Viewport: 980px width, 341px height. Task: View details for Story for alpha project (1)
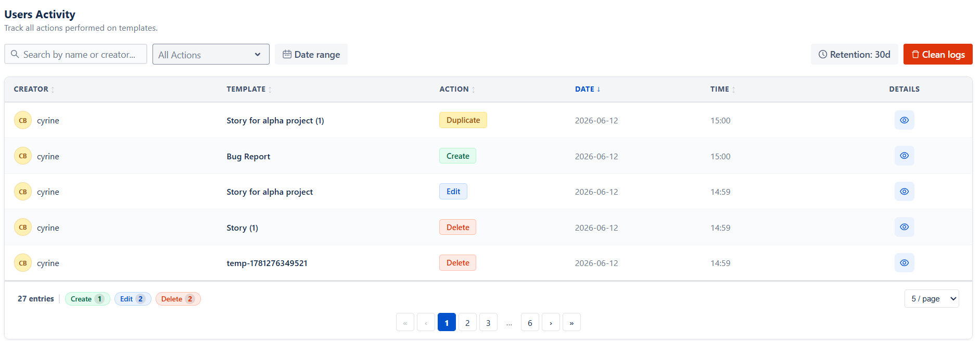904,120
